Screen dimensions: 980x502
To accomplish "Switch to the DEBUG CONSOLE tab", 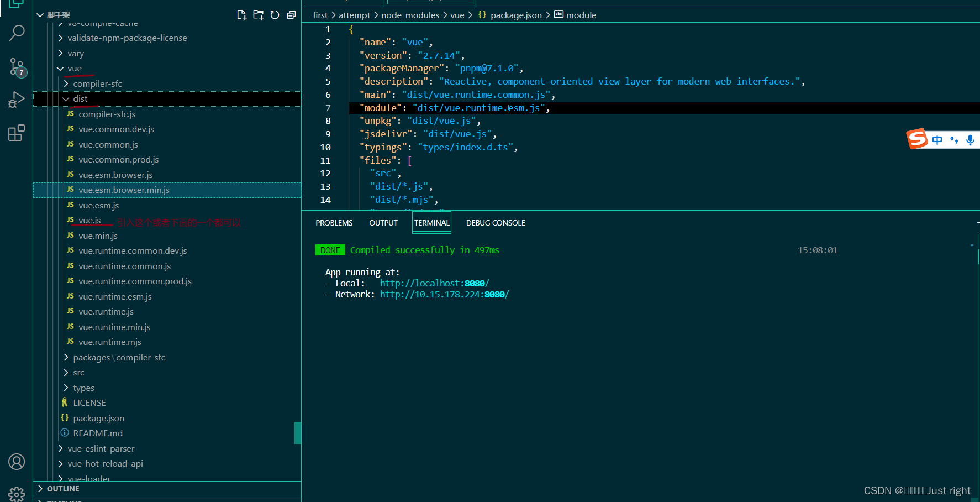I will pyautogui.click(x=496, y=223).
